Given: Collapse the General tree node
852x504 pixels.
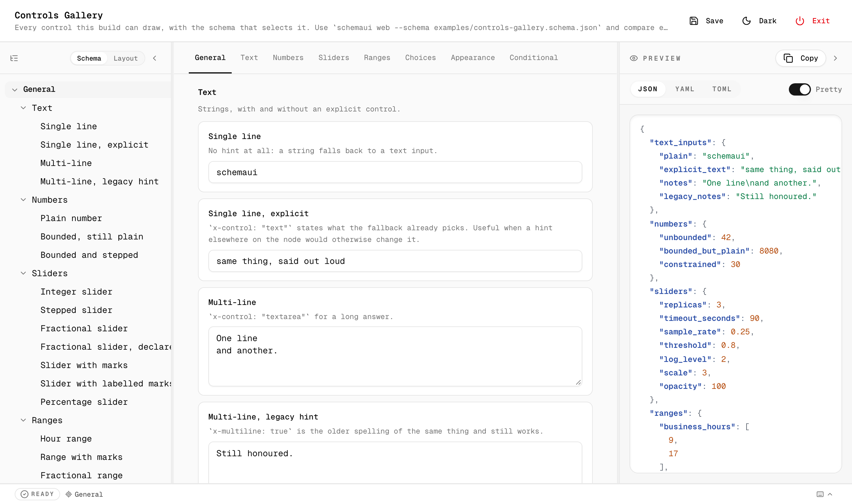Looking at the screenshot, I should [x=15, y=89].
